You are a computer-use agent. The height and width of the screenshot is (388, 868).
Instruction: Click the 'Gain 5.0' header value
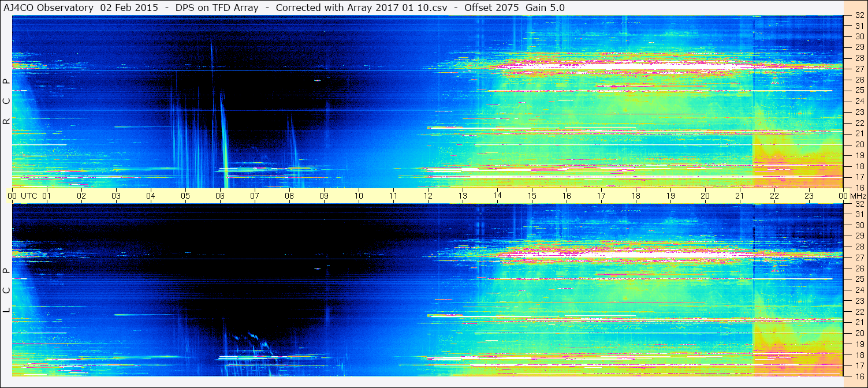pyautogui.click(x=545, y=8)
